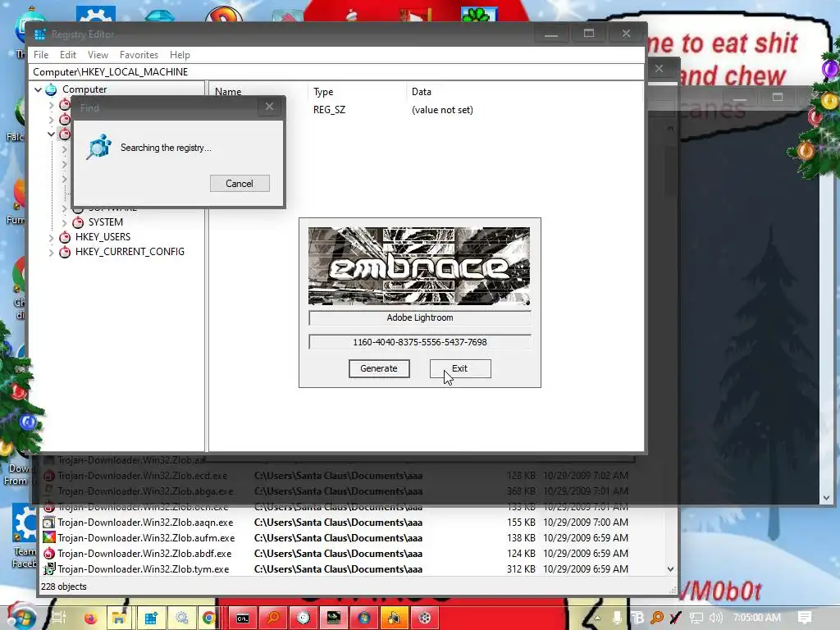
Task: Collapse the Computer tree node
Action: click(x=38, y=89)
